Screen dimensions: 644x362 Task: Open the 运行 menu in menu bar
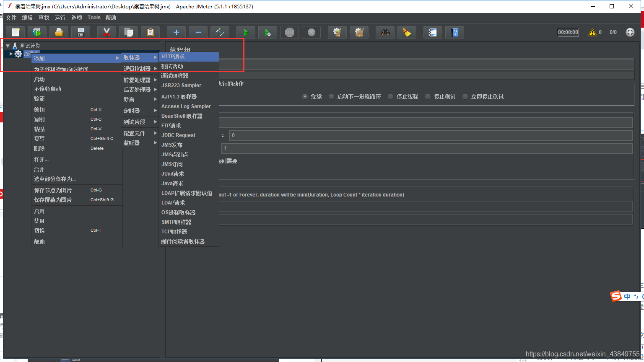[60, 18]
